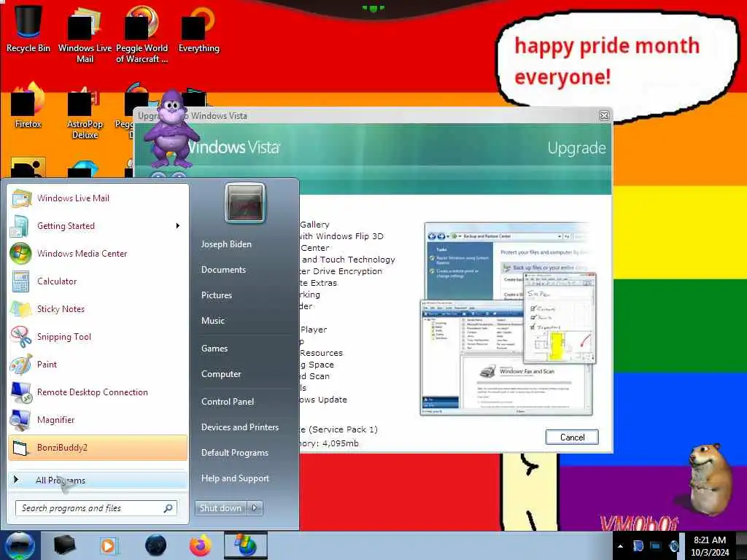
Task: Open Firefox from the taskbar
Action: (x=201, y=545)
